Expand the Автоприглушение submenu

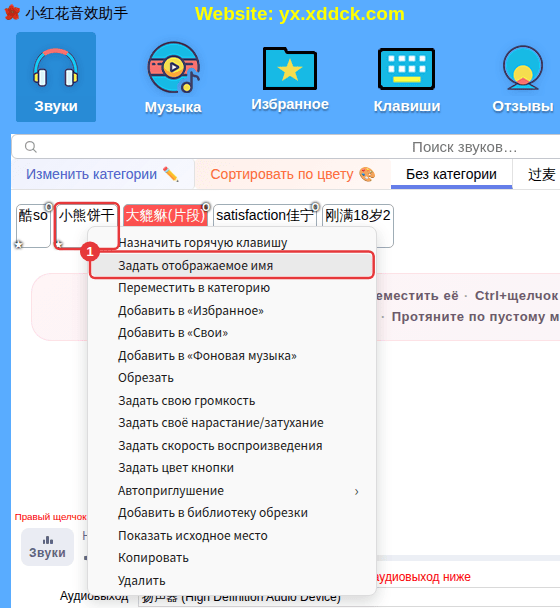click(x=232, y=491)
